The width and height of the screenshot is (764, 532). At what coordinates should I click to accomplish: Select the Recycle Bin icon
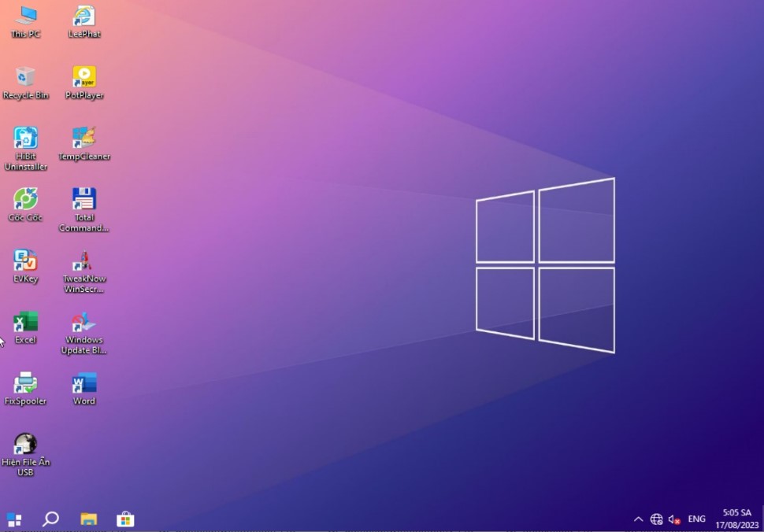(x=25, y=83)
